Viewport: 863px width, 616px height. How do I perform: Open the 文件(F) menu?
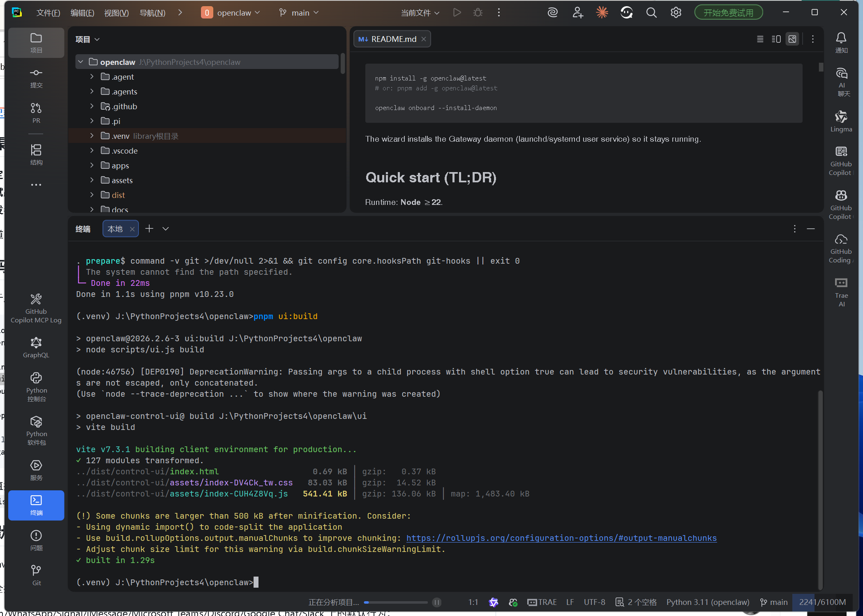(48, 13)
